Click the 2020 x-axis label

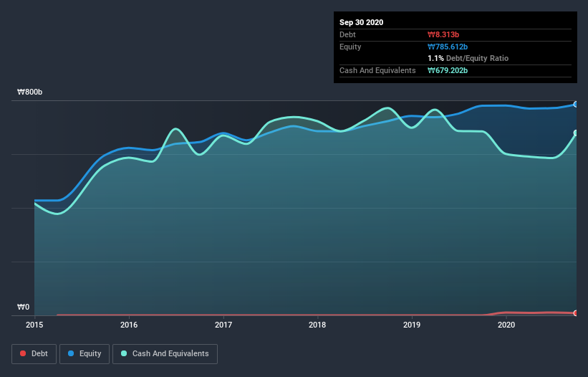coord(506,325)
